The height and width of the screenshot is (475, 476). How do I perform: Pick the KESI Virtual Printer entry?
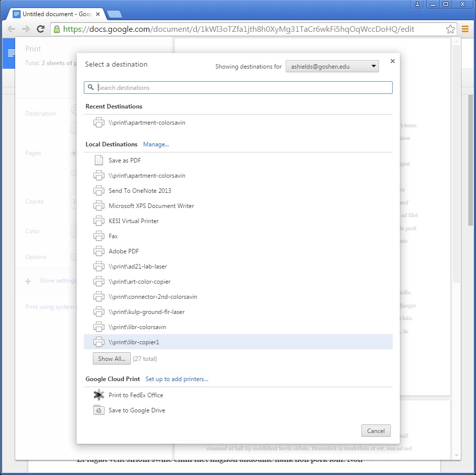click(x=133, y=221)
